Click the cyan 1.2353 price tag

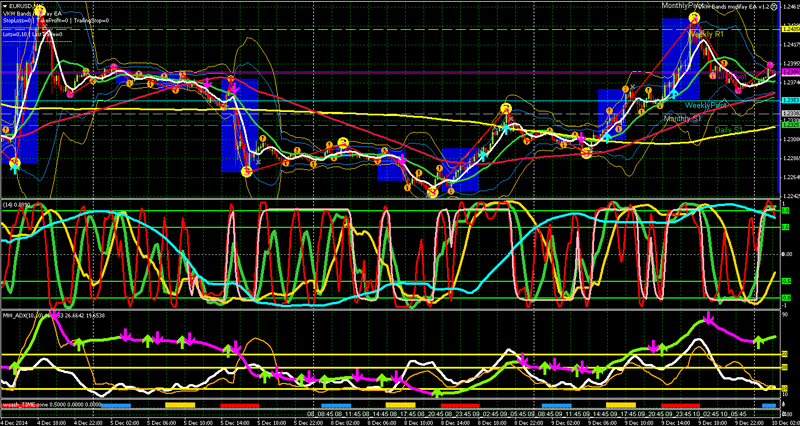[789, 101]
